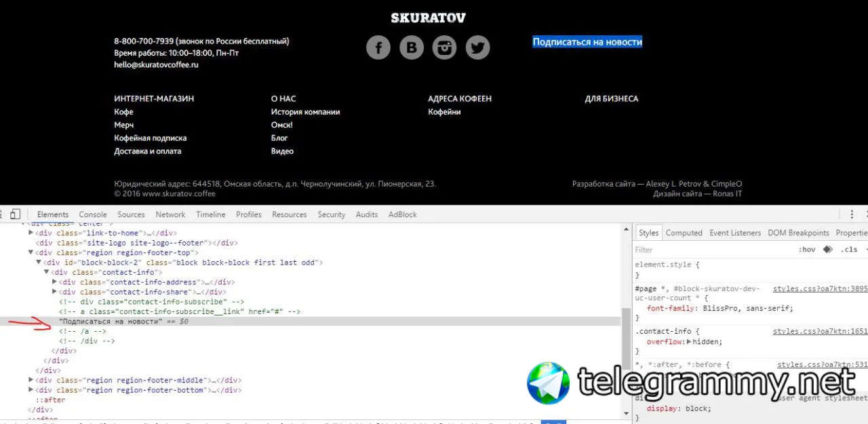
Task: Open the Омск! footer link
Action: [x=282, y=125]
